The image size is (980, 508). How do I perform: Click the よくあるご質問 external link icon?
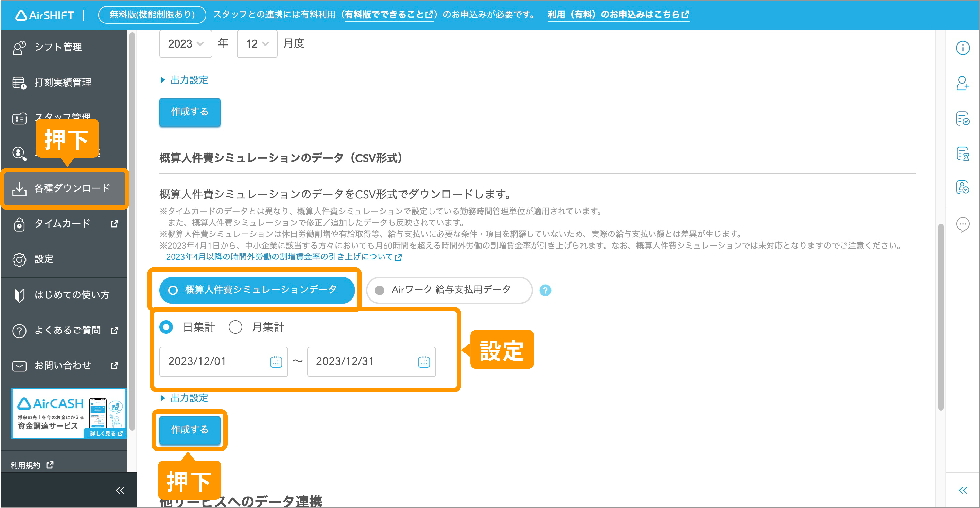point(114,330)
